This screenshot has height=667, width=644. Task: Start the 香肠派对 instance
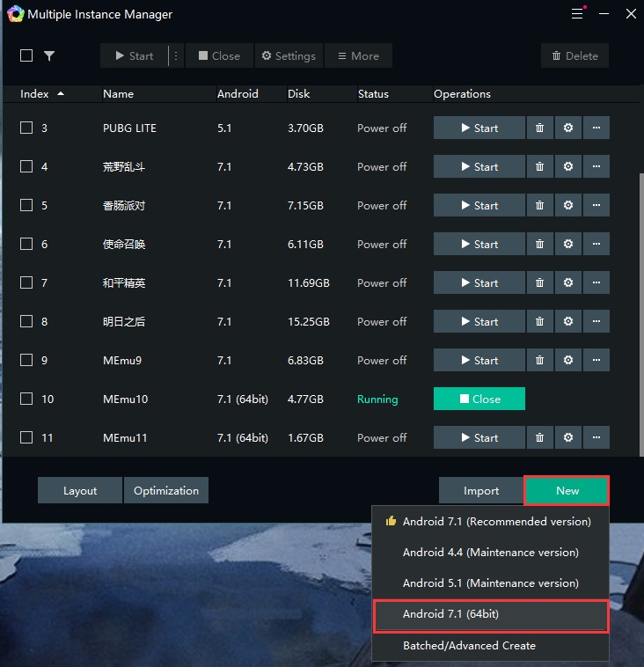click(x=479, y=205)
